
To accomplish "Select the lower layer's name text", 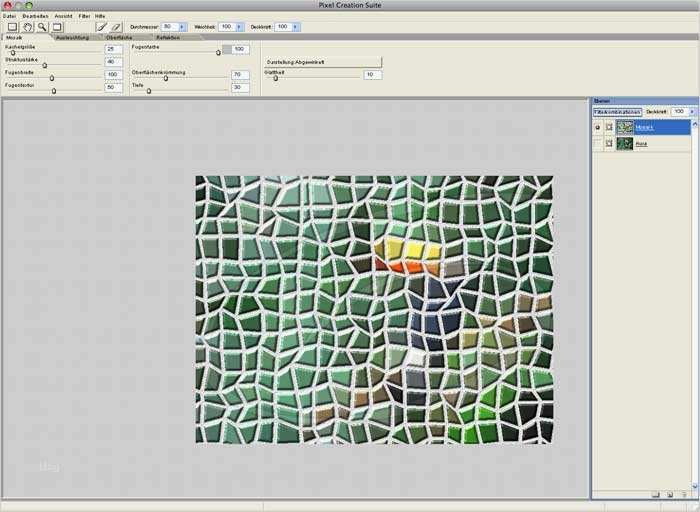I will click(x=641, y=144).
